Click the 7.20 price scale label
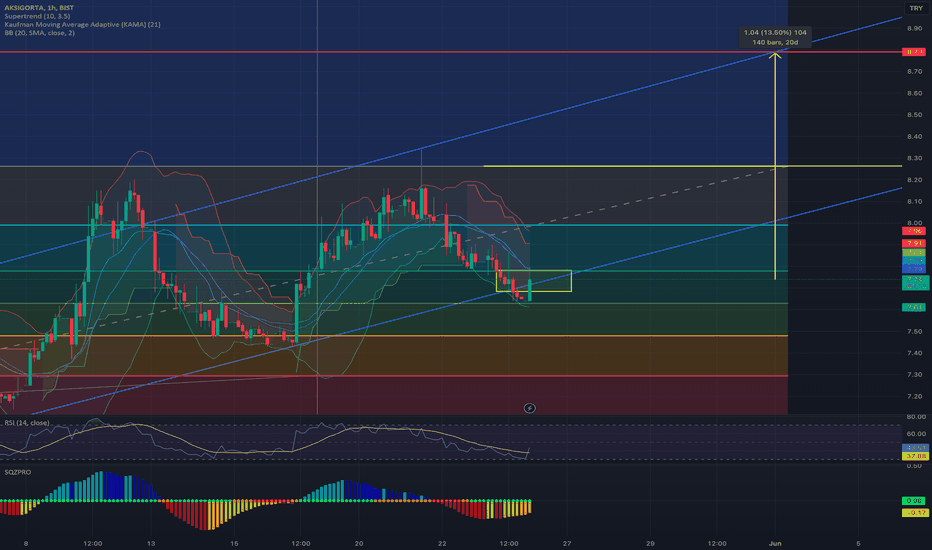 click(915, 396)
